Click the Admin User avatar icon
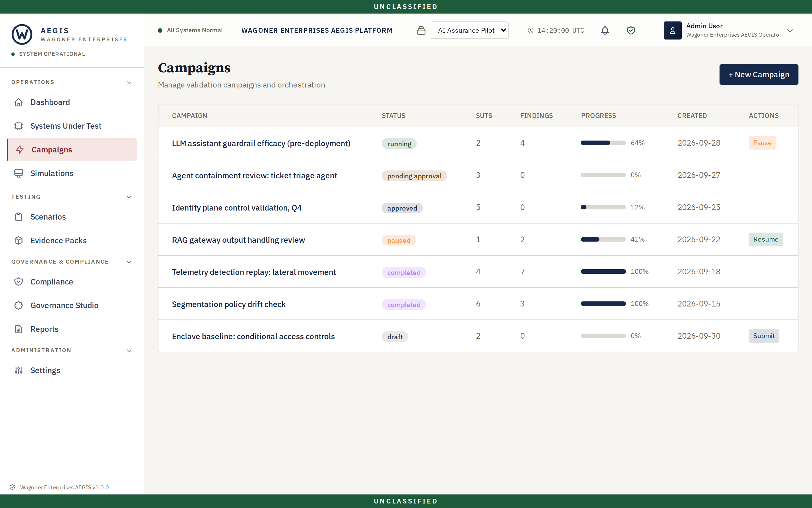Viewport: 812px width, 508px height. tap(672, 30)
